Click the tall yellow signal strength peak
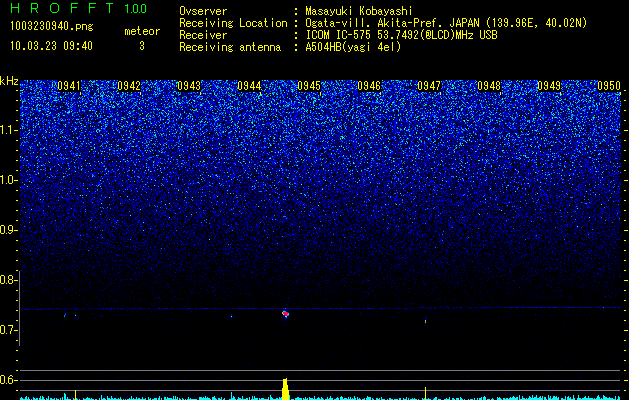This screenshot has height=400, width=629. tap(285, 389)
